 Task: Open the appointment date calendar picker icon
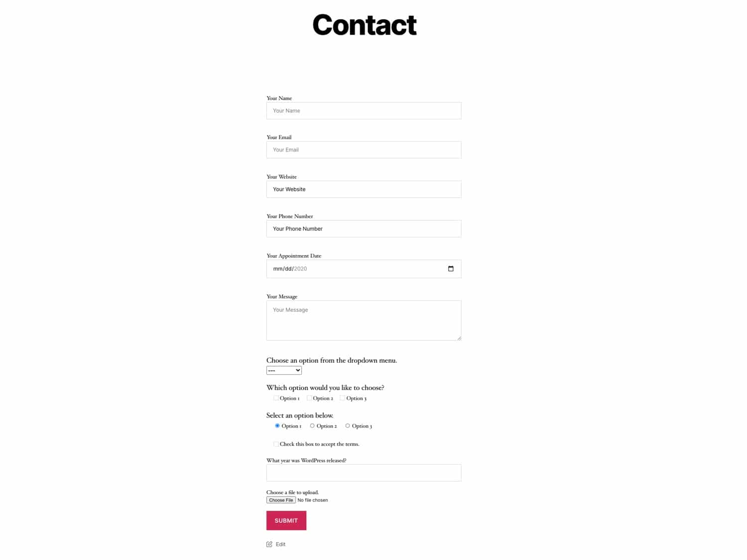[x=451, y=269]
